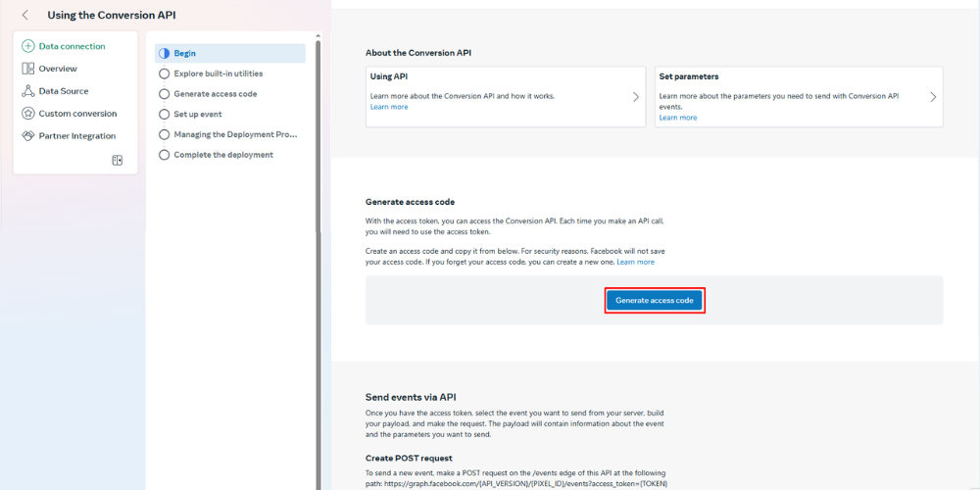
Task: Follow Learn more link under Using API
Action: click(389, 107)
